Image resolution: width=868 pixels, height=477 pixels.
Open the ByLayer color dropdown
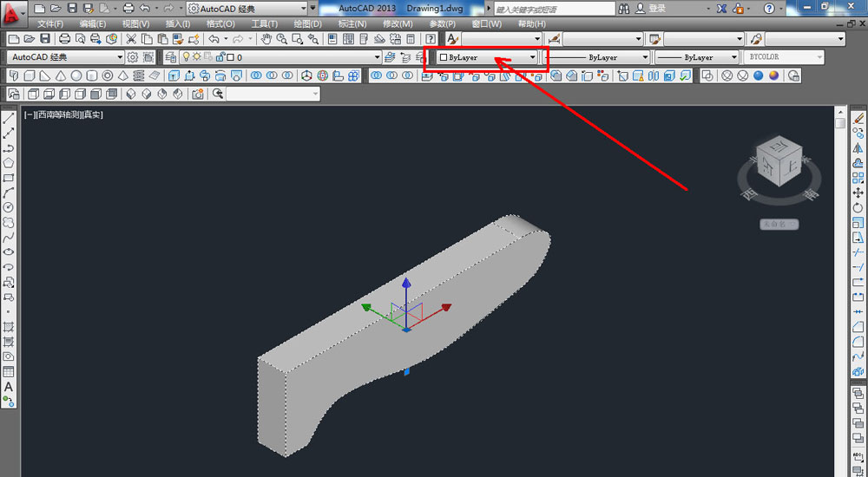point(488,57)
